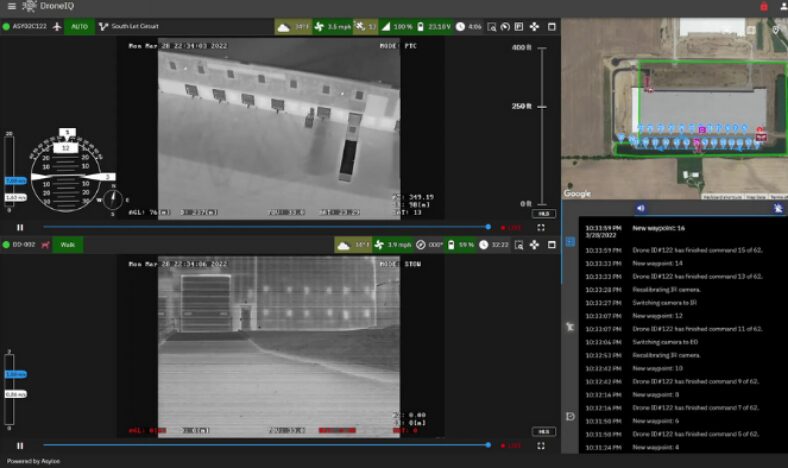This screenshot has height=468, width=788.
Task: Select the drone tab icon in the log sidebar
Action: click(570, 327)
